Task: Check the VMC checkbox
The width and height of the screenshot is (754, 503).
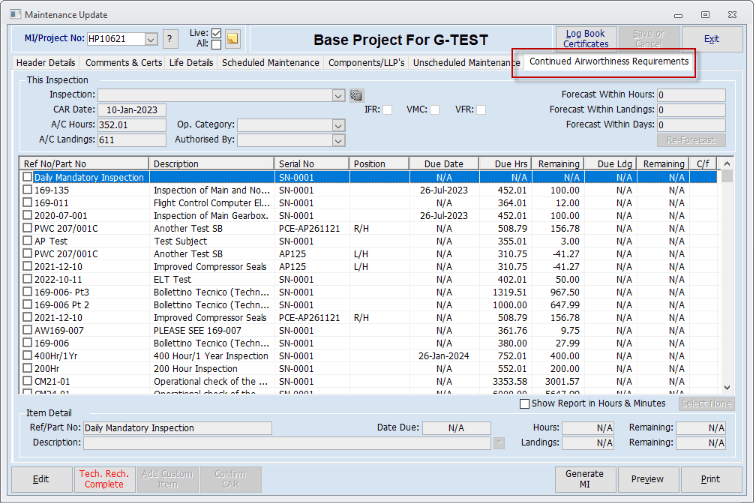Action: 434,110
